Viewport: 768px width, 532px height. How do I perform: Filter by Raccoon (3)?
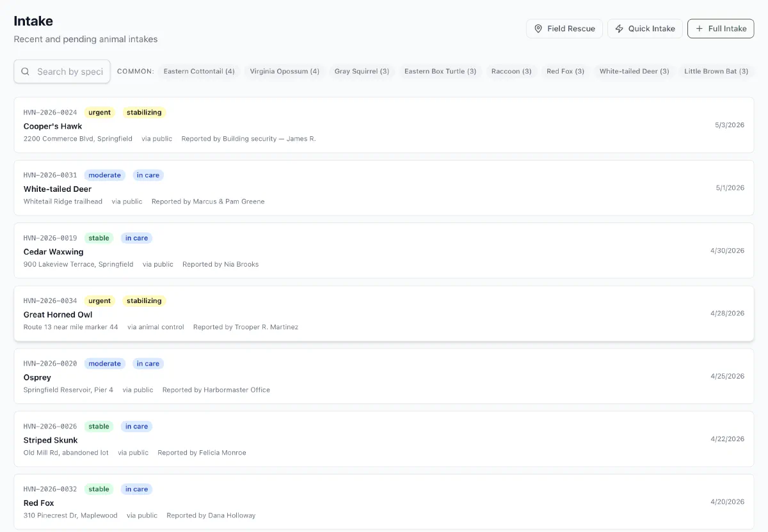[511, 72]
